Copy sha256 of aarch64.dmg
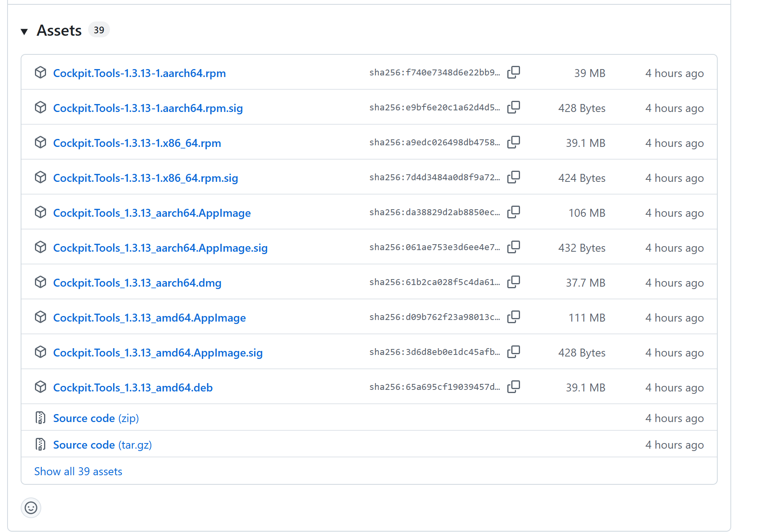This screenshot has height=532, width=782. tap(514, 282)
